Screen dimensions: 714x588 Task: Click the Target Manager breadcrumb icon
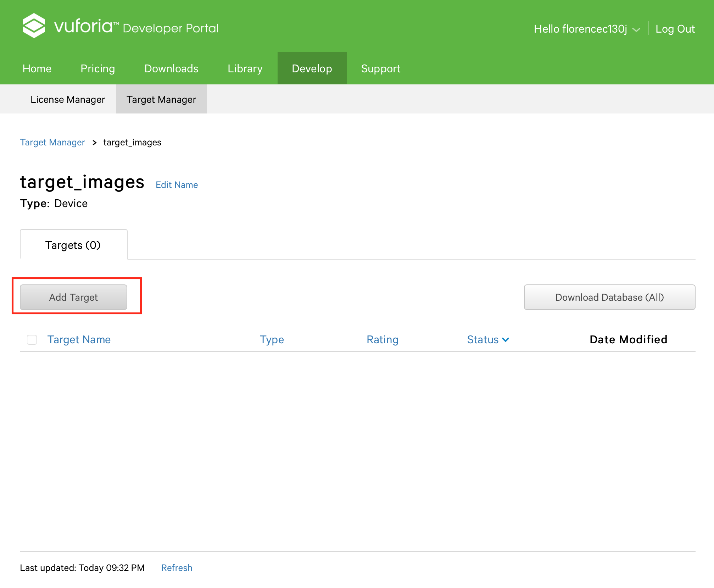pyautogui.click(x=53, y=142)
